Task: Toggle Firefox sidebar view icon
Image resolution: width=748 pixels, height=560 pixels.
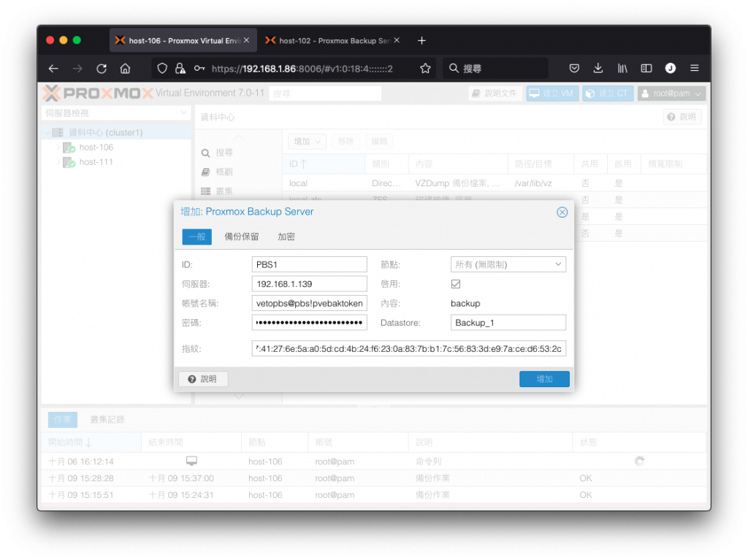Action: tap(646, 69)
